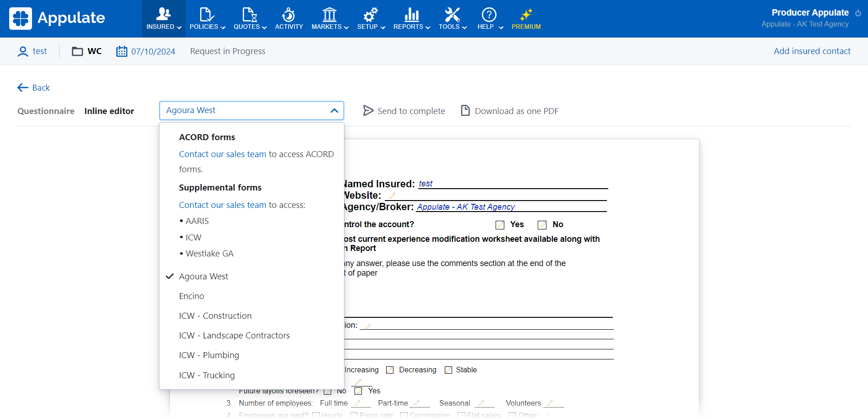Click the calendar icon beside 07/10/2024
The width and height of the screenshot is (868, 419).
(x=121, y=51)
